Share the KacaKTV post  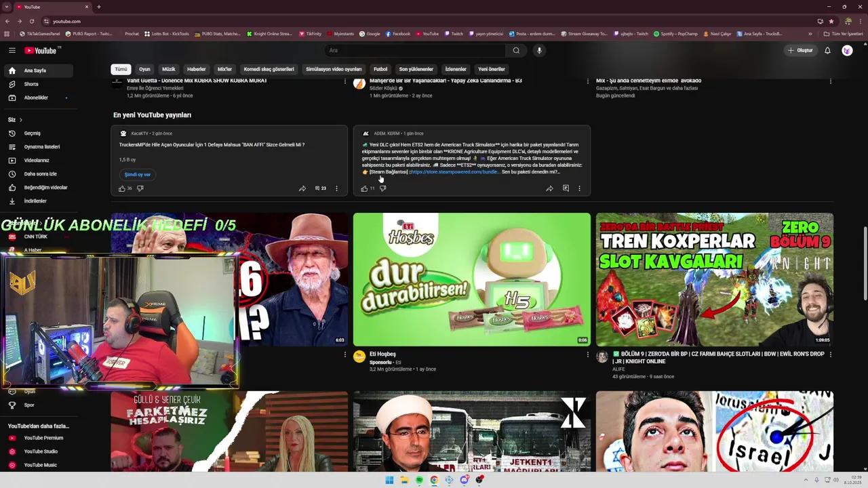[302, 188]
